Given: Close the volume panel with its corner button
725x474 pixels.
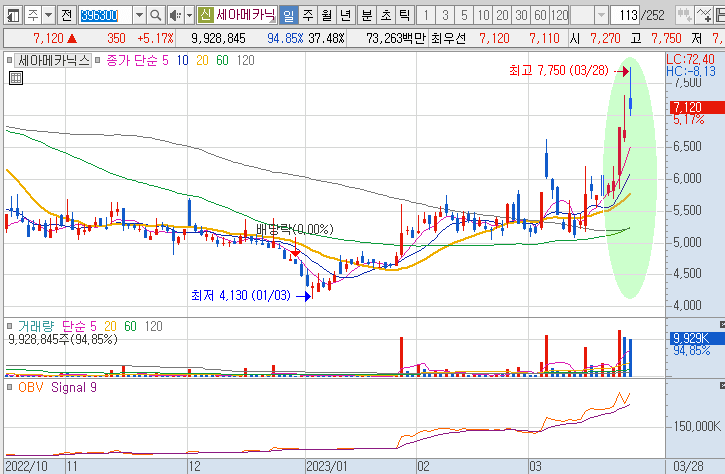Looking at the screenshot, I should click(722, 325).
